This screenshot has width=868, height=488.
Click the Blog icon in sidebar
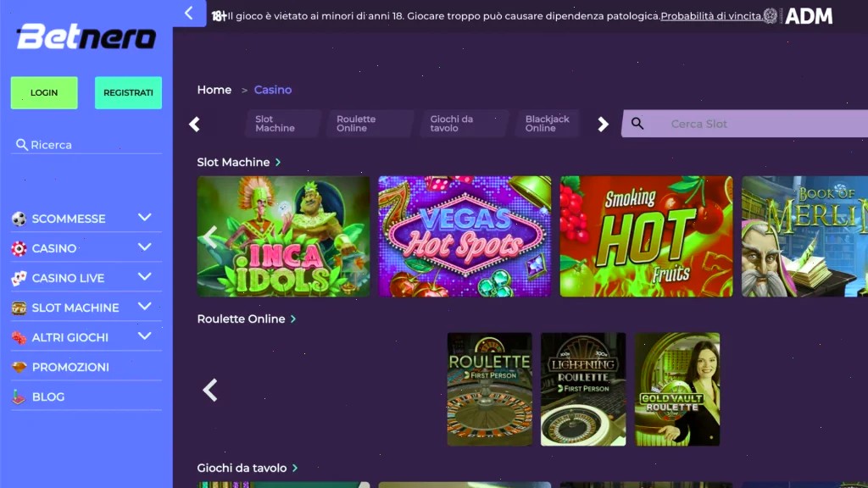click(19, 396)
